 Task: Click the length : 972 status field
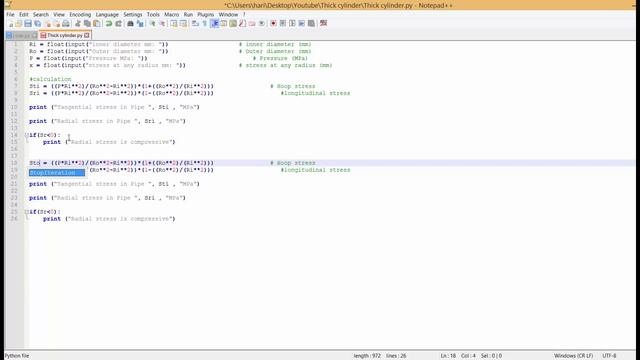367,356
